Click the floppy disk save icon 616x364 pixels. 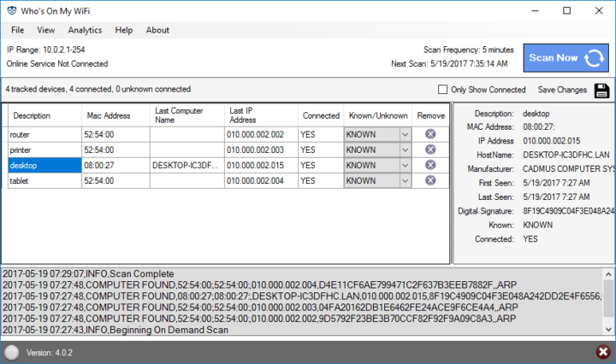(601, 90)
